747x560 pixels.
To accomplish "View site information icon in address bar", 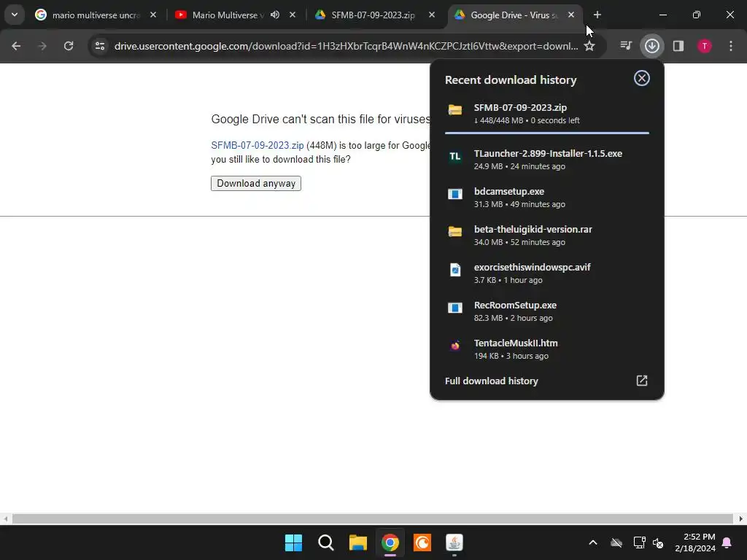I will [99, 46].
